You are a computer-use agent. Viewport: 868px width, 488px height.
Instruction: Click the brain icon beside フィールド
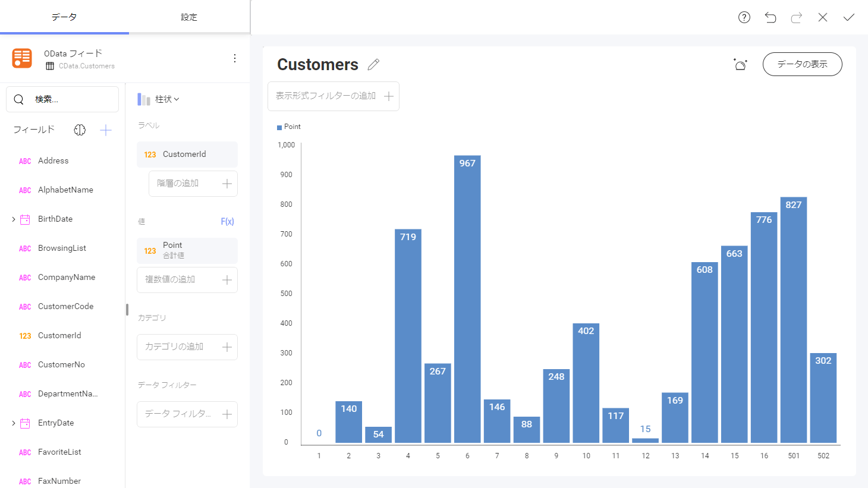point(80,130)
